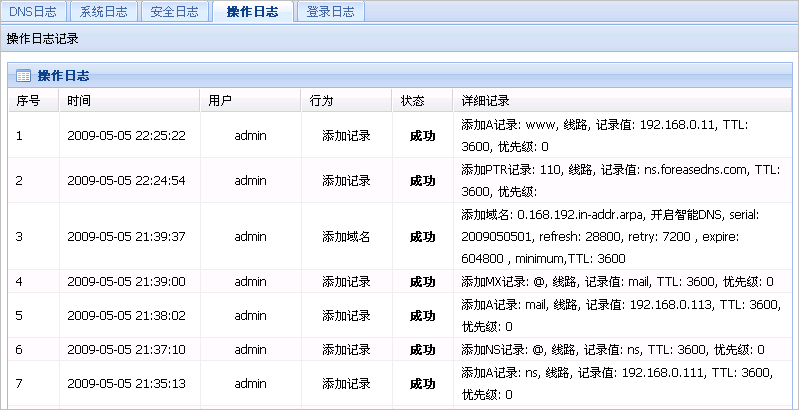Screen dimensions: 799x410
Task: Sort by the 序号 column header
Action: (28, 101)
